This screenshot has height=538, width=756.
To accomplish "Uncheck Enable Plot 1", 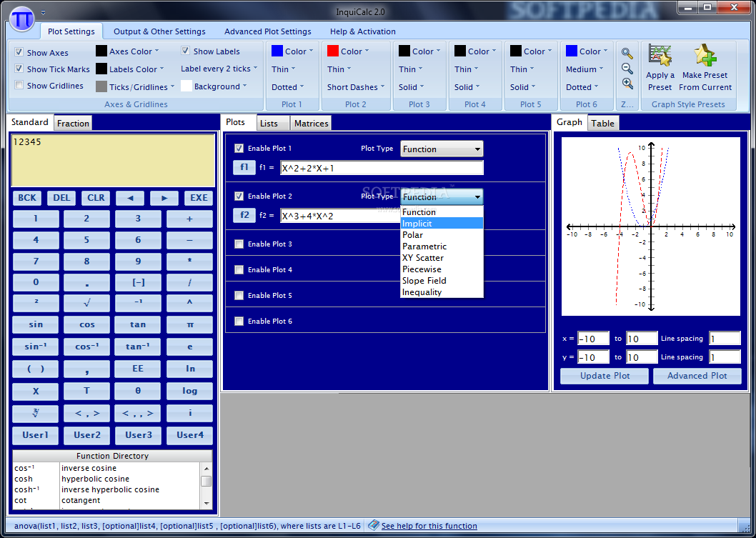I will pos(239,149).
